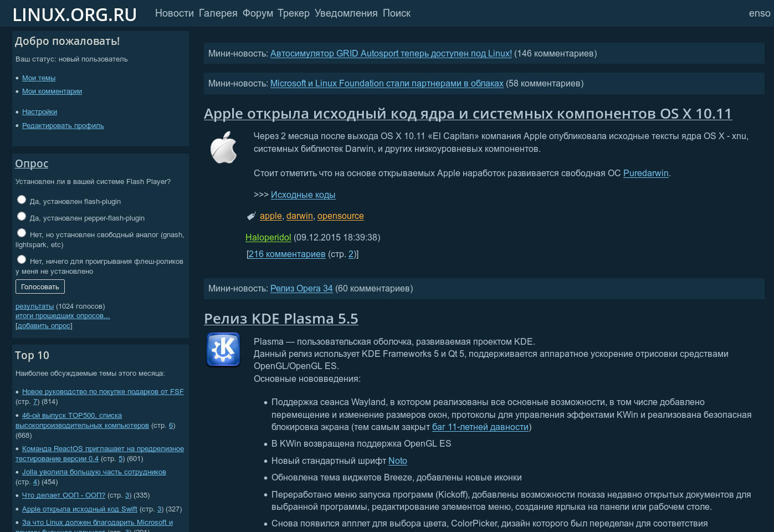Follow the Noto font link
The width and height of the screenshot is (774, 532).
pos(398,461)
